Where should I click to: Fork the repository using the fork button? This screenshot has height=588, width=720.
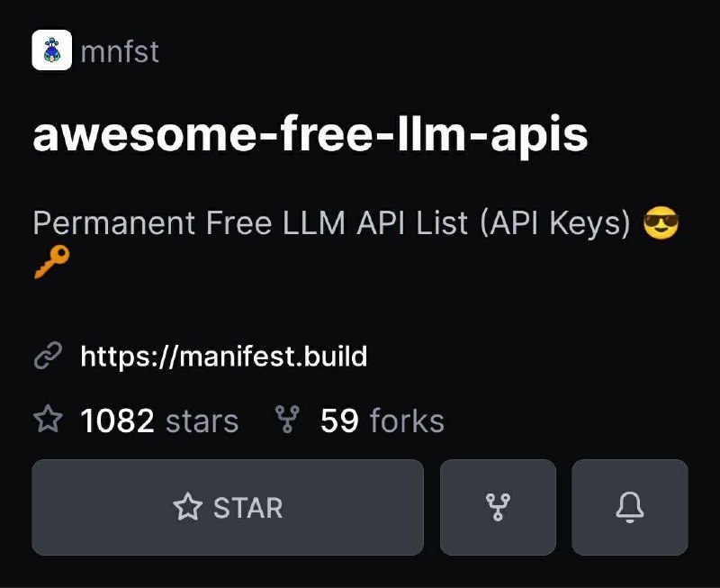tap(498, 508)
